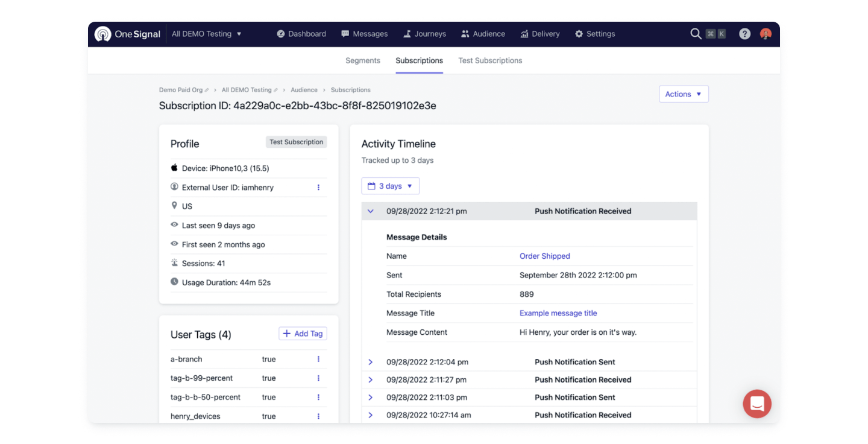Image resolution: width=868 pixels, height=444 pixels.
Task: Open the help question mark icon
Action: click(x=745, y=34)
